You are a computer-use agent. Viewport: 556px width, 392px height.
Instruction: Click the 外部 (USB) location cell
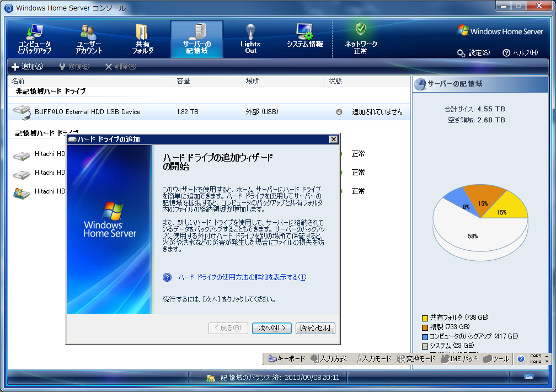(262, 112)
